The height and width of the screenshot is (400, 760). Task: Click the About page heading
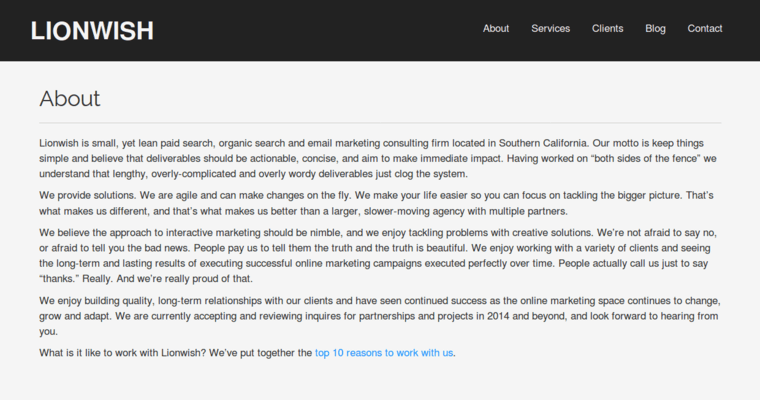70,99
